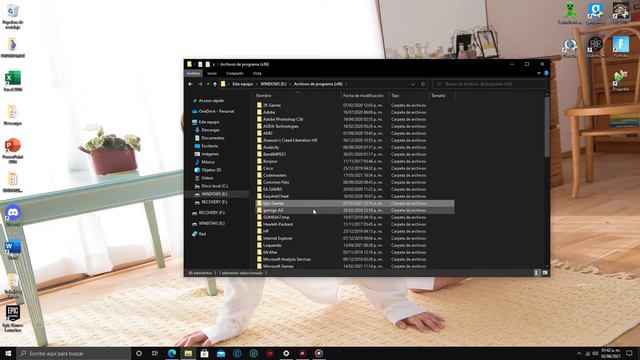The width and height of the screenshot is (640, 360).
Task: Select the Fortnite desktop shortcut
Action: 621,46
